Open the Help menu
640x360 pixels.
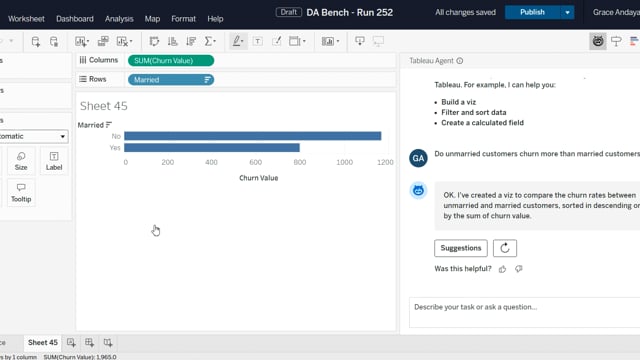(215, 19)
